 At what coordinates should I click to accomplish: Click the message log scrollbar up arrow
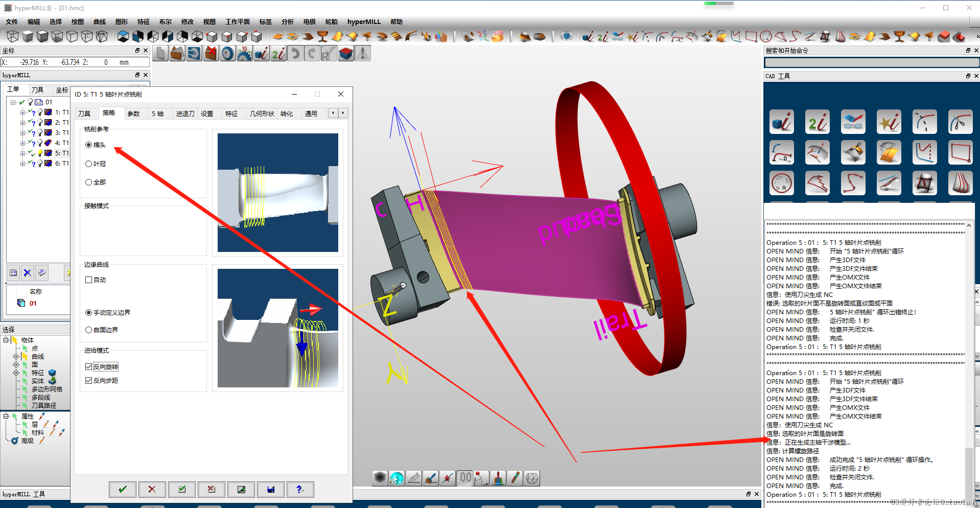pos(969,225)
